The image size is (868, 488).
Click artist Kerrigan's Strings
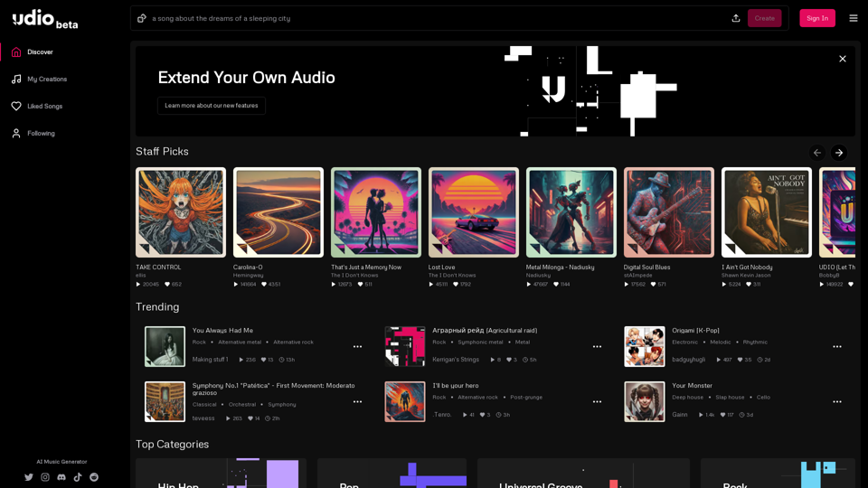(456, 360)
